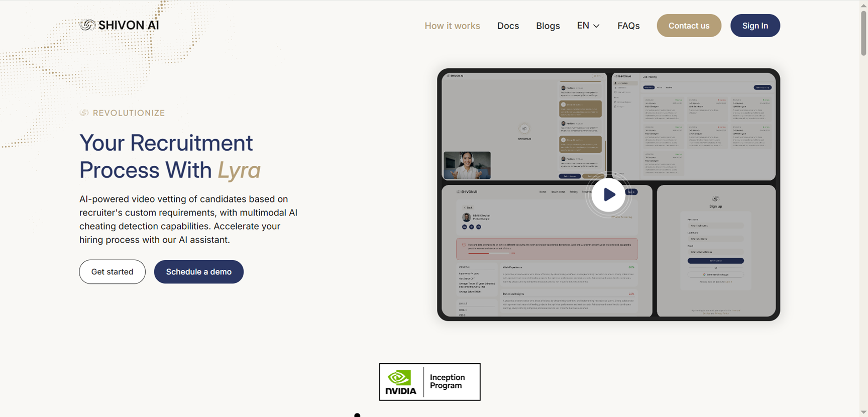Viewport: 868px width, 417px height.
Task: Click the Get started button
Action: click(112, 272)
